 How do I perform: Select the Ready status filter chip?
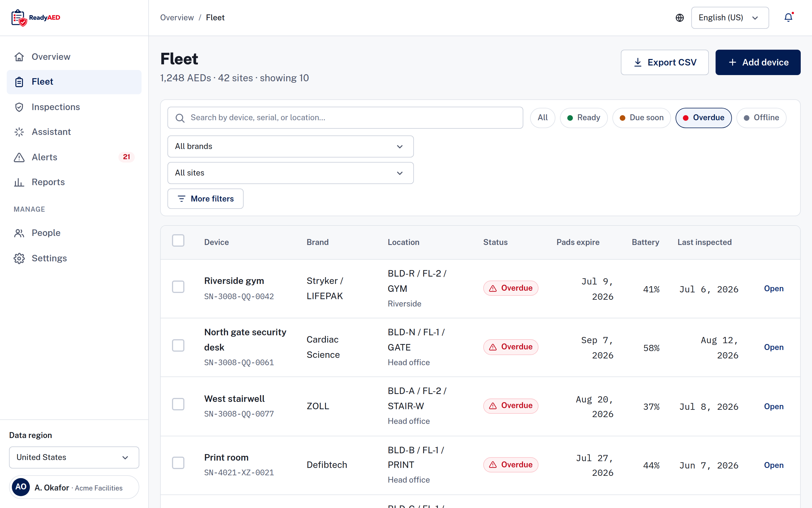pos(584,118)
